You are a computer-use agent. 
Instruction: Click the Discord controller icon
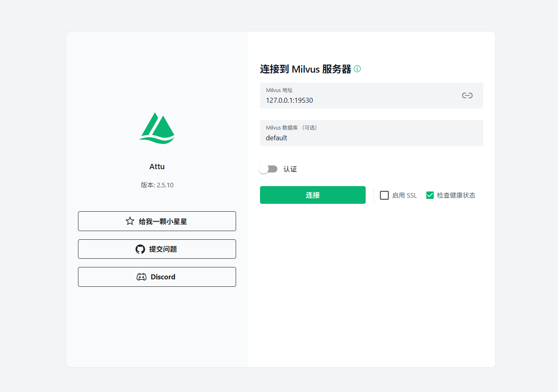pyautogui.click(x=142, y=277)
